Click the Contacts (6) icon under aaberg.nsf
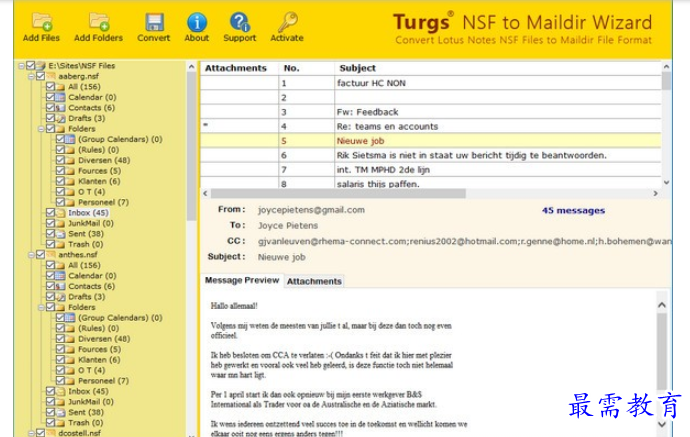The image size is (690, 437). [61, 108]
